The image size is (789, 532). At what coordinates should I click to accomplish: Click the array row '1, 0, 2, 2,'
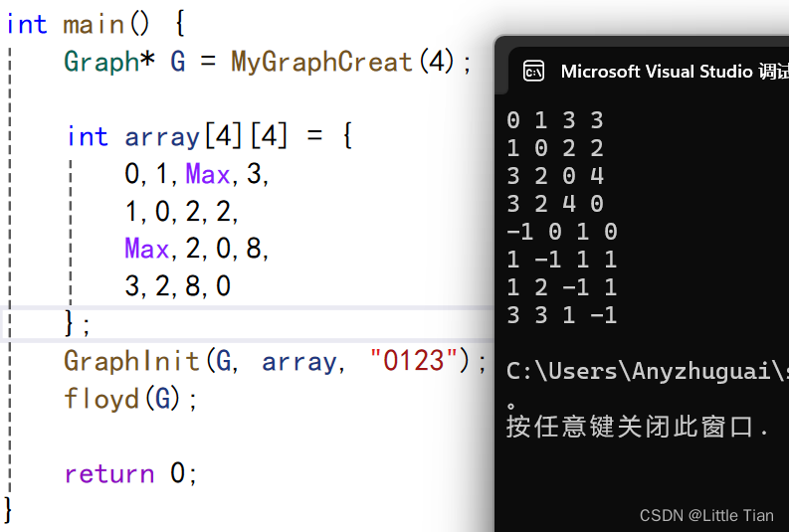tap(181, 211)
